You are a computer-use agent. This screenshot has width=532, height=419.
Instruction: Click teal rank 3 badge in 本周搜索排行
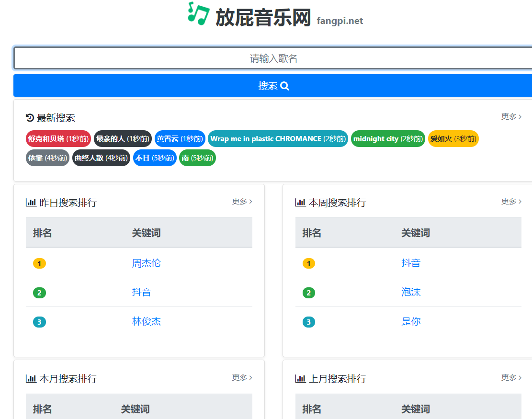(x=308, y=322)
